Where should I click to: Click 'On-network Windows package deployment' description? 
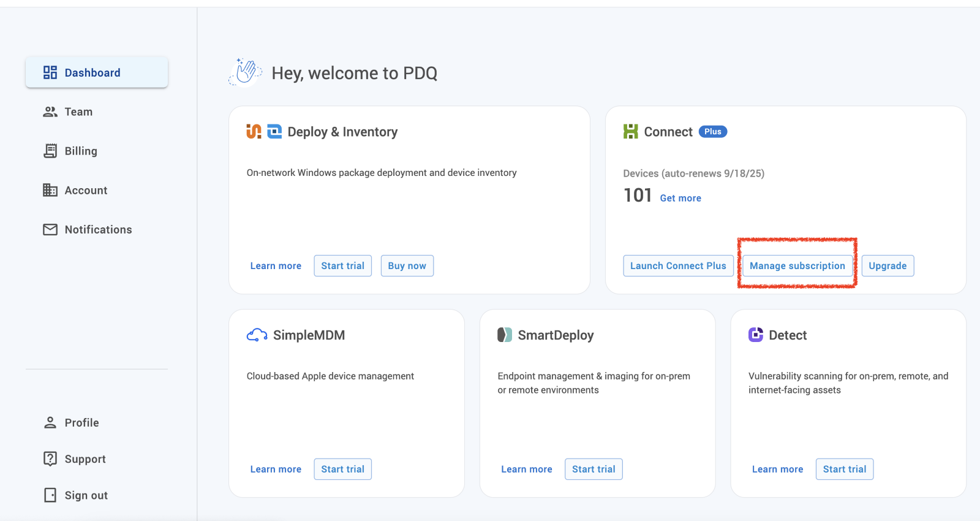(382, 173)
